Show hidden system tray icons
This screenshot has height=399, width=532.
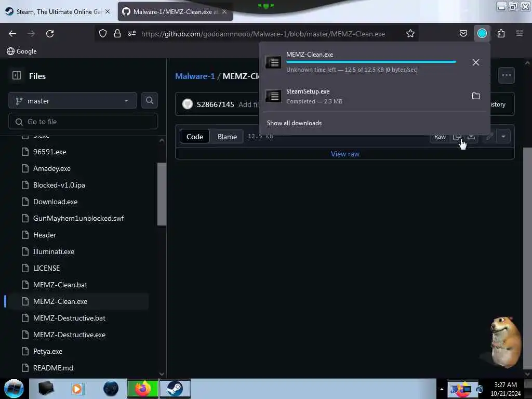click(442, 389)
